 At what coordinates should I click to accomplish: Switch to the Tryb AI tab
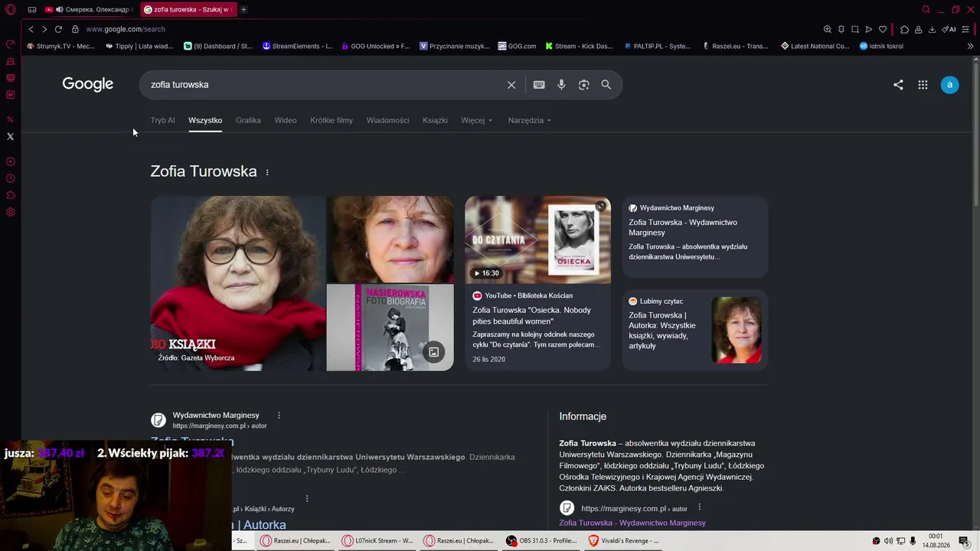click(x=162, y=120)
